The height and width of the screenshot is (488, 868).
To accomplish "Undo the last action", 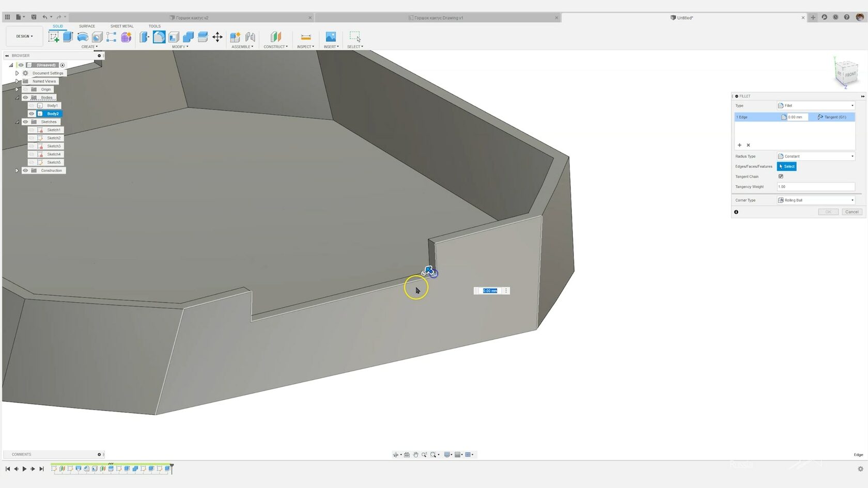I will (x=45, y=17).
